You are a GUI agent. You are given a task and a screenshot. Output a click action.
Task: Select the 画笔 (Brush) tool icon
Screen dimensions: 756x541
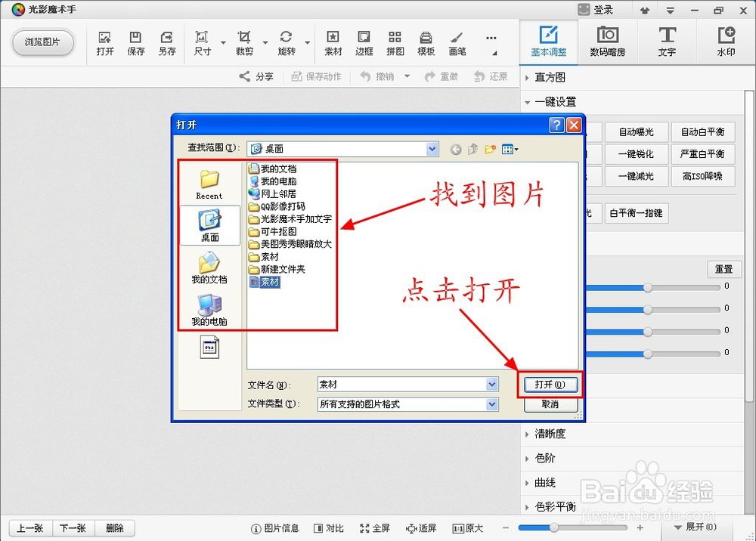click(457, 43)
